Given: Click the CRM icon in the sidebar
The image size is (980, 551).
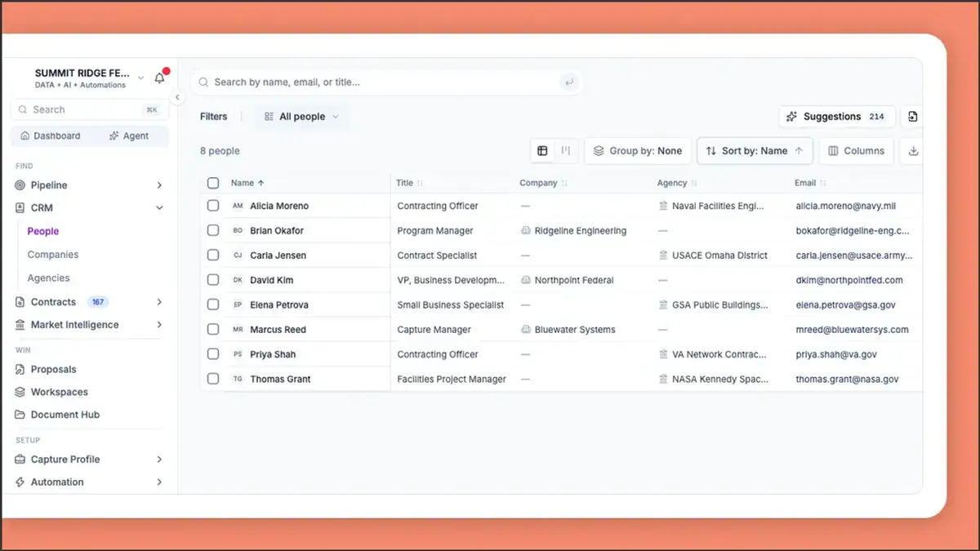Looking at the screenshot, I should (21, 208).
